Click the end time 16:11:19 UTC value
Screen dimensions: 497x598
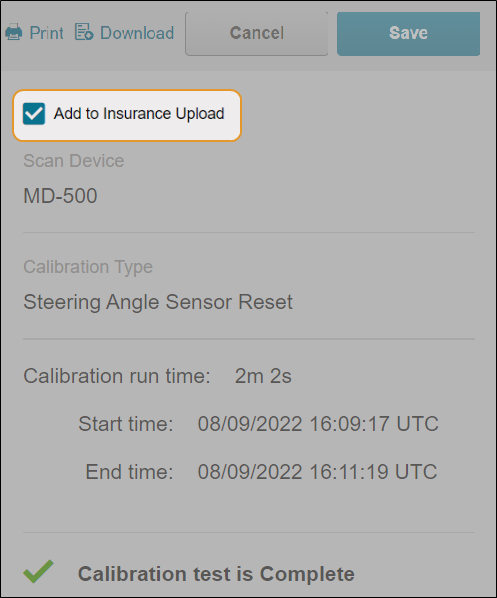tap(317, 472)
